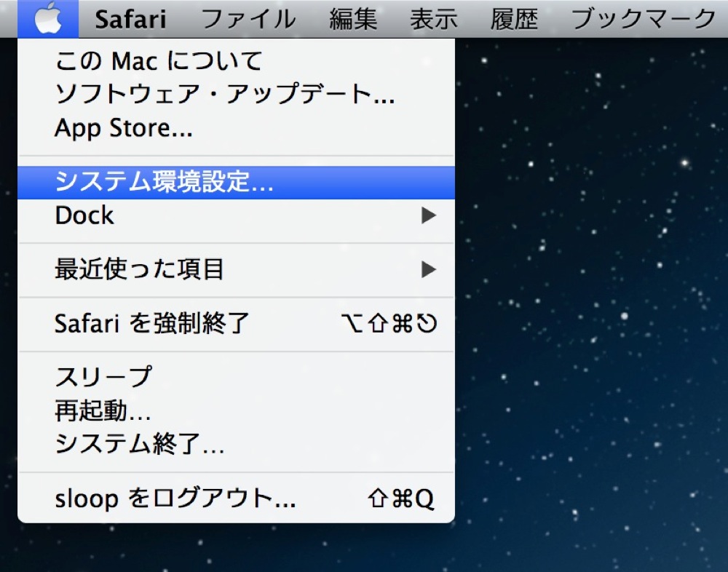Screen dimensions: 728x572
Task: Choose sloop をログアウト… item
Action: [x=236, y=498]
